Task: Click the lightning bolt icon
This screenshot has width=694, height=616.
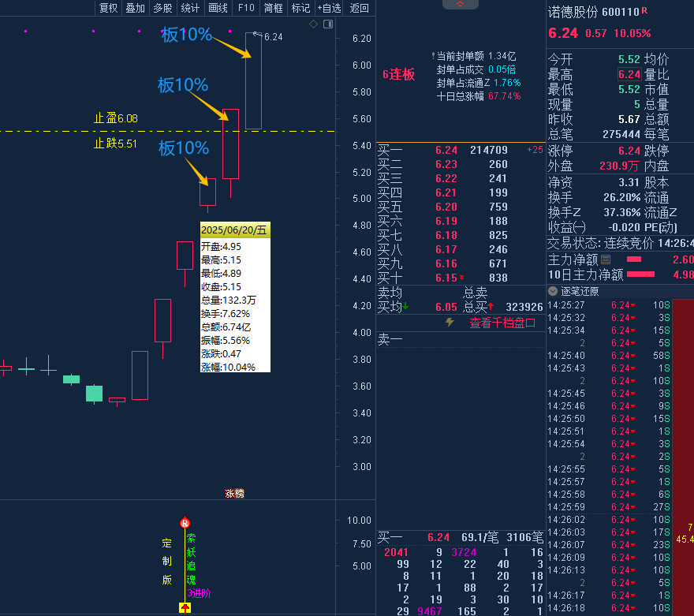Action: [450, 322]
